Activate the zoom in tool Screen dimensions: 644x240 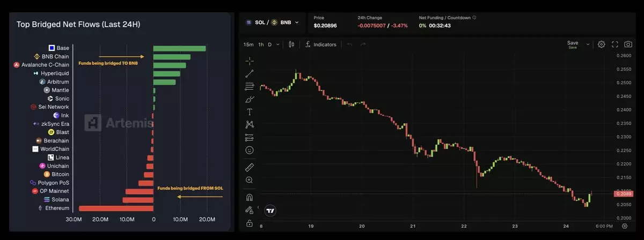[x=250, y=181]
